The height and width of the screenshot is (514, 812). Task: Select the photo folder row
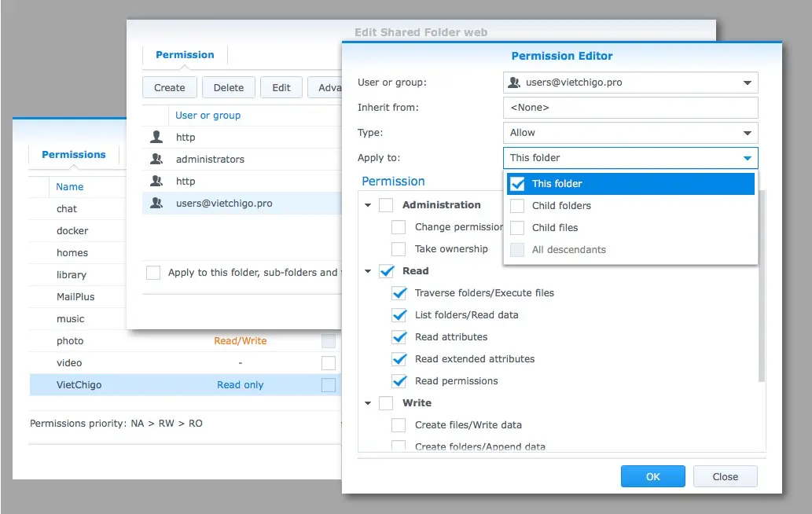[186, 340]
